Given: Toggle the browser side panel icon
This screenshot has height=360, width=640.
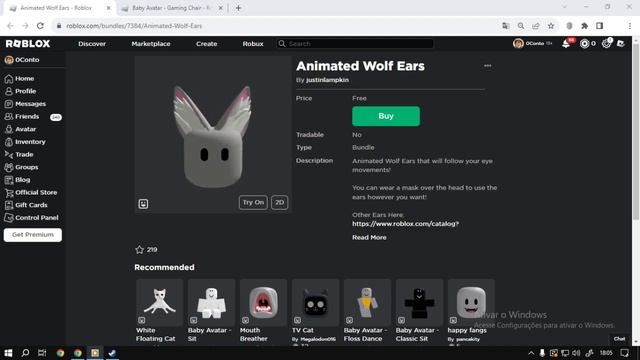Looking at the screenshot, I should (600, 26).
